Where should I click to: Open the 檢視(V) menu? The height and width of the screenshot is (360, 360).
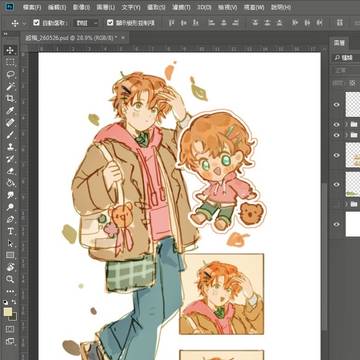(x=229, y=7)
